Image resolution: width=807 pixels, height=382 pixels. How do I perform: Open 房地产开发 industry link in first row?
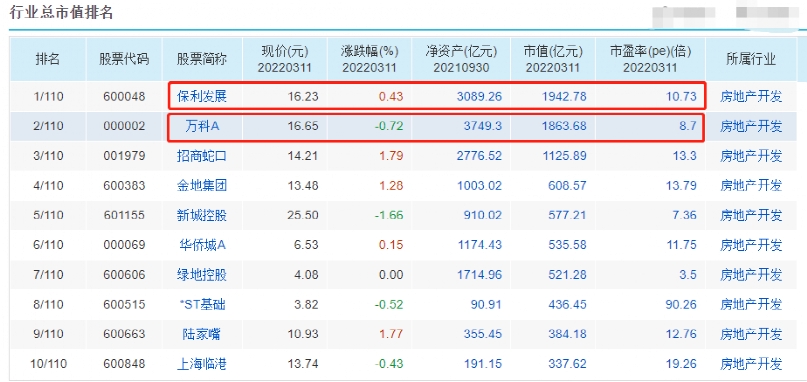751,96
